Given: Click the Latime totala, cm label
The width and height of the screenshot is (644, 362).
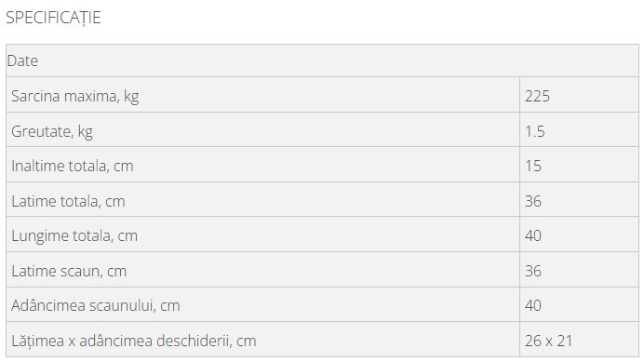Looking at the screenshot, I should point(68,201).
